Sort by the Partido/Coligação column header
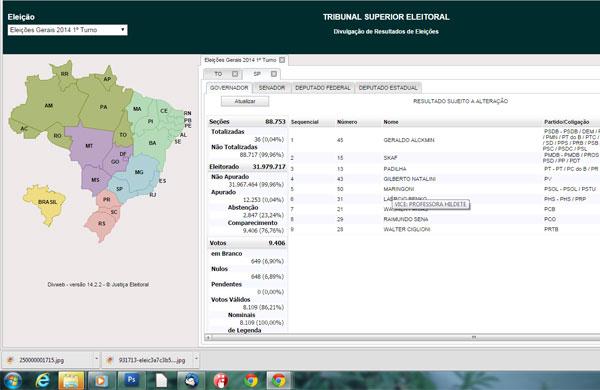600x390 pixels. pyautogui.click(x=566, y=122)
